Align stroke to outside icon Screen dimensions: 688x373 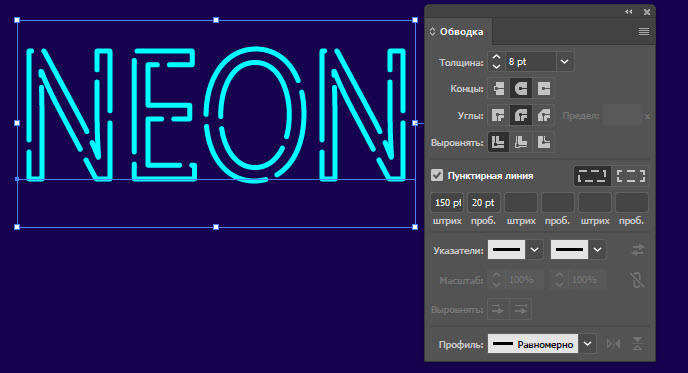coord(544,142)
